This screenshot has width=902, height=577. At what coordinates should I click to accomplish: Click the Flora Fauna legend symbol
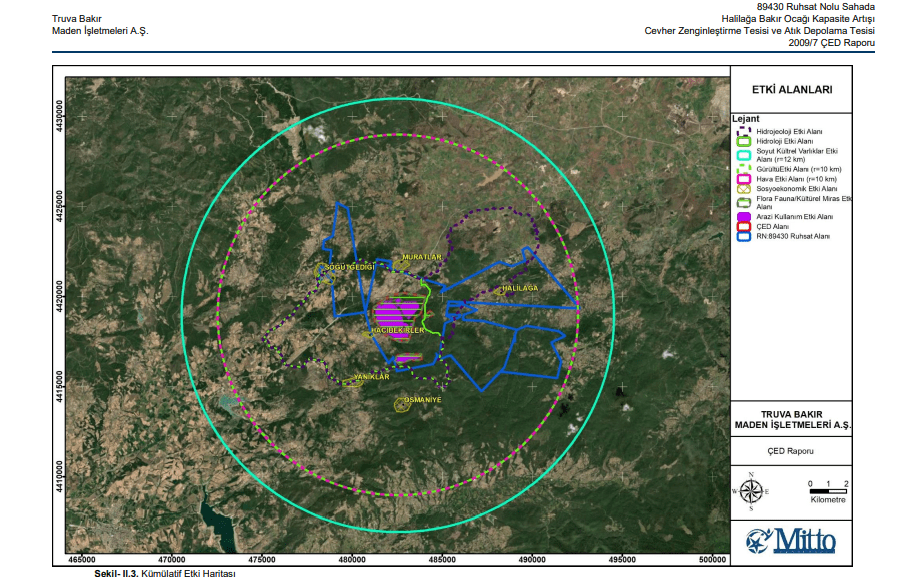[744, 202]
